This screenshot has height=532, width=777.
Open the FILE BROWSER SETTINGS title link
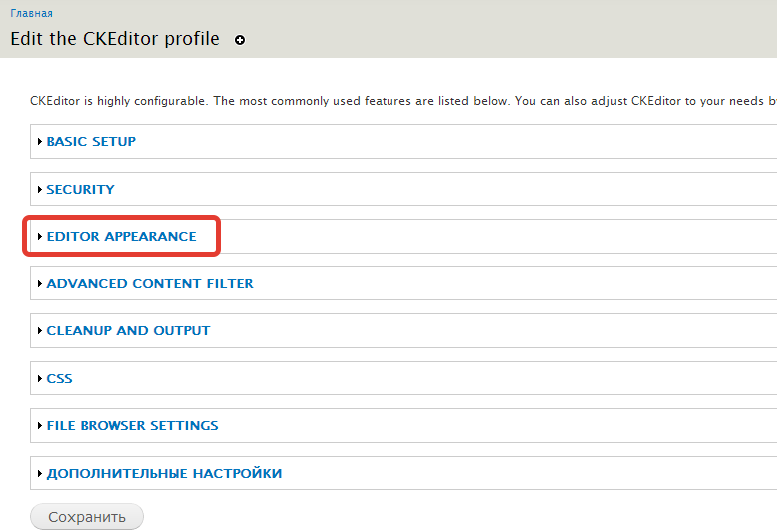pyautogui.click(x=132, y=426)
